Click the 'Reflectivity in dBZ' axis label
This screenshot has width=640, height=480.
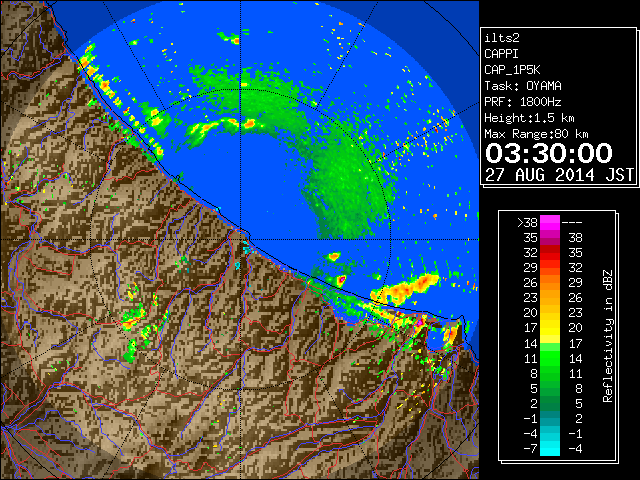(608, 336)
